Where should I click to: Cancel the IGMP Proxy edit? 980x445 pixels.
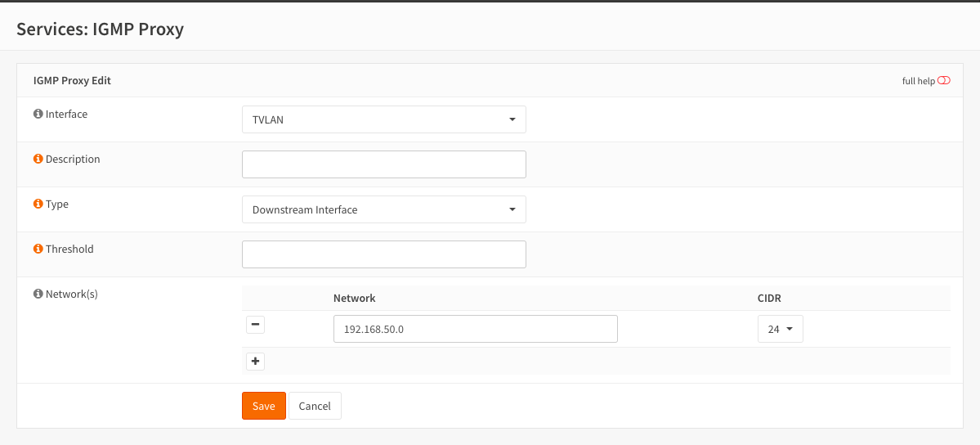click(x=315, y=406)
